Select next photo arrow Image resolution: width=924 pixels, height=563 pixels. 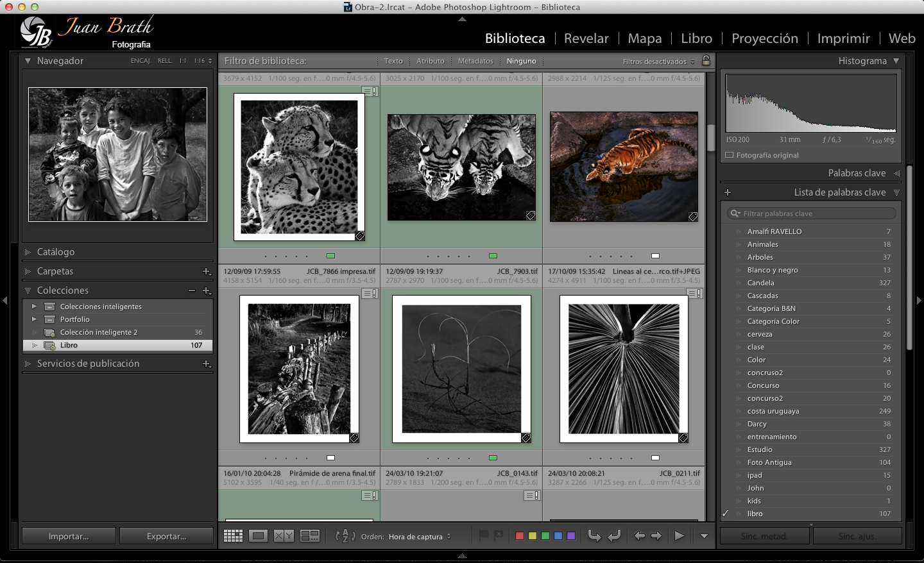click(656, 536)
